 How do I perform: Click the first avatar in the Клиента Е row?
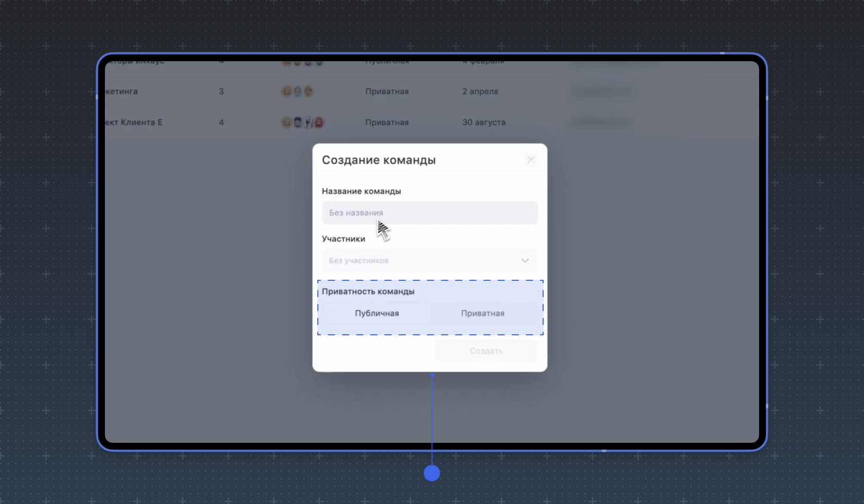[287, 122]
